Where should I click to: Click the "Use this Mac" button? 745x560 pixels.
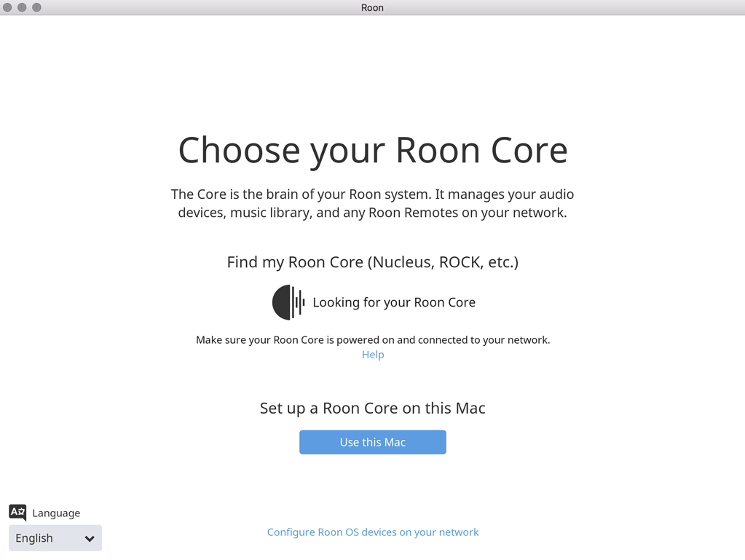click(x=372, y=442)
